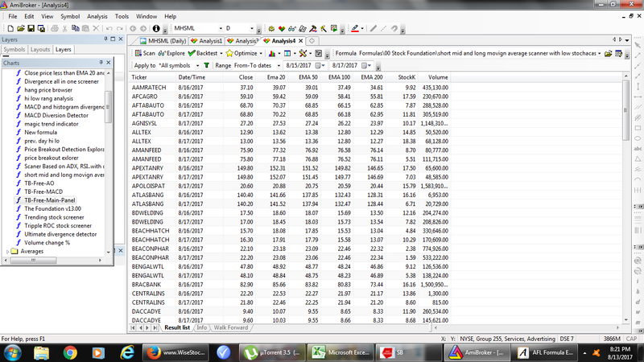Image resolution: width=644 pixels, height=362 pixels.
Task: Click the Parameters icon in the Analysis toolbar
Action: 318,53
